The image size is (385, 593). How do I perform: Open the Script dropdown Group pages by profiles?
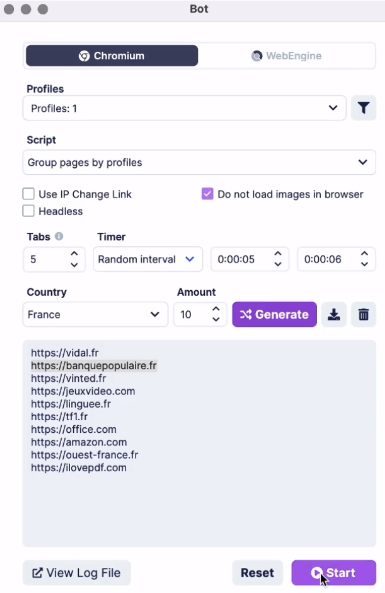coord(199,162)
